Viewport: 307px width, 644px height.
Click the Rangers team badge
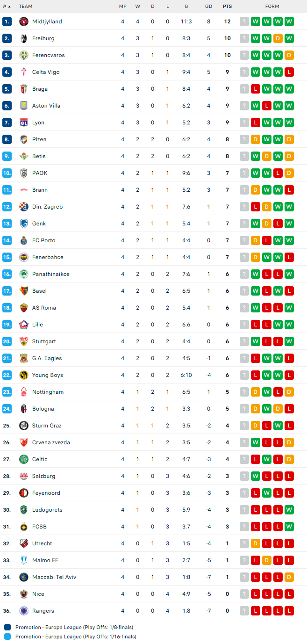23,611
